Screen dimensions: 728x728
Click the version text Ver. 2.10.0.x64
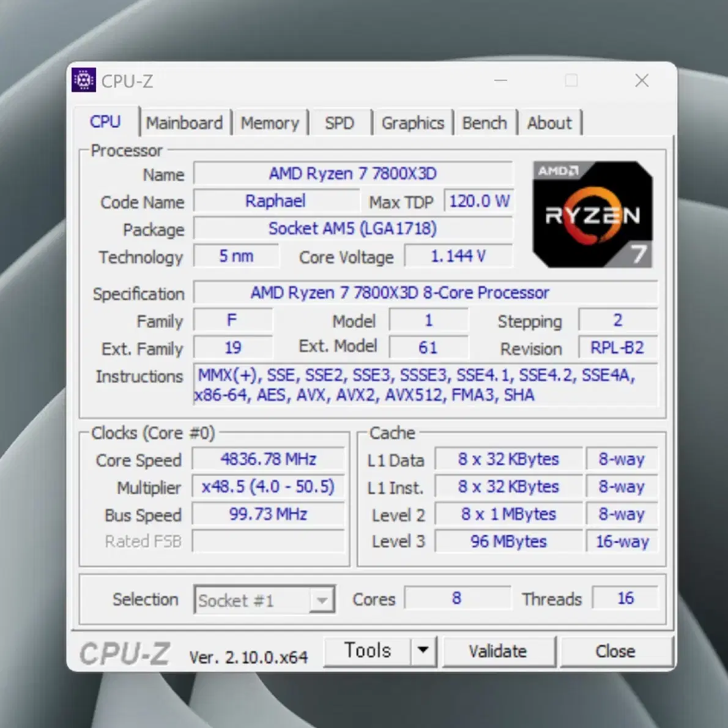[x=248, y=657]
